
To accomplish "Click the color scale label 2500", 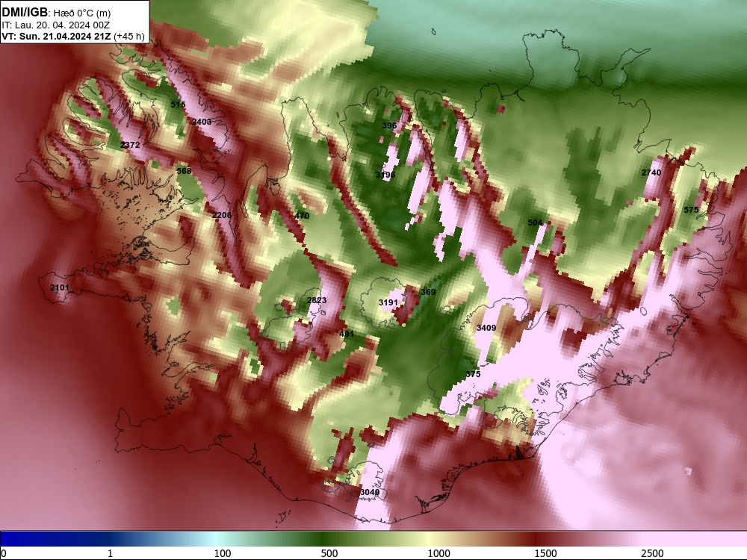I will [652, 553].
